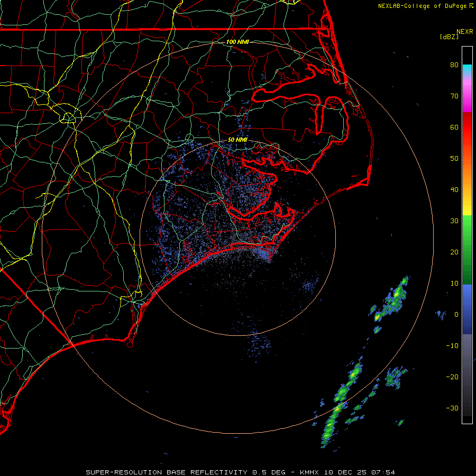476x476 pixels.
Task: Click the 30 value on the dBZ scale
Action: click(x=454, y=221)
